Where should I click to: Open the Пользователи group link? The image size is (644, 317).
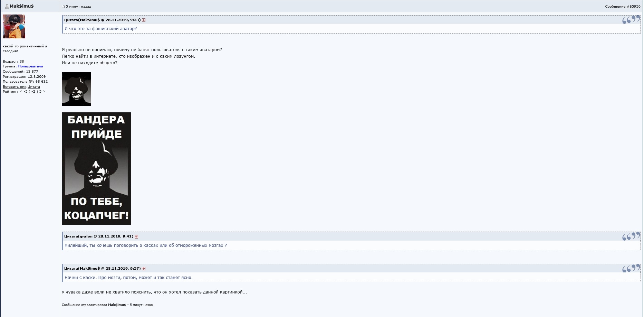30,66
